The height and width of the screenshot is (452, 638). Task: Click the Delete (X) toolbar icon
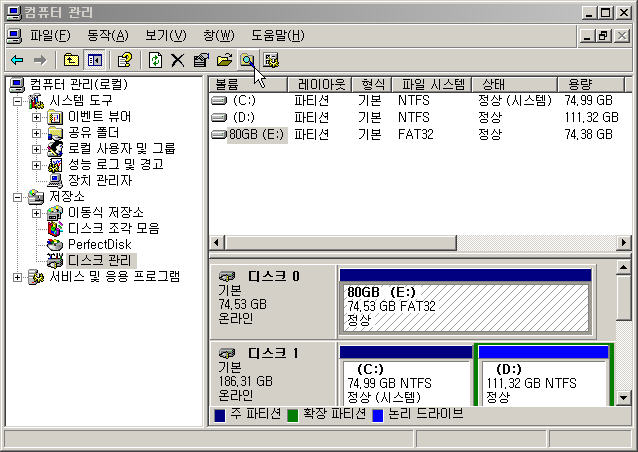click(178, 60)
